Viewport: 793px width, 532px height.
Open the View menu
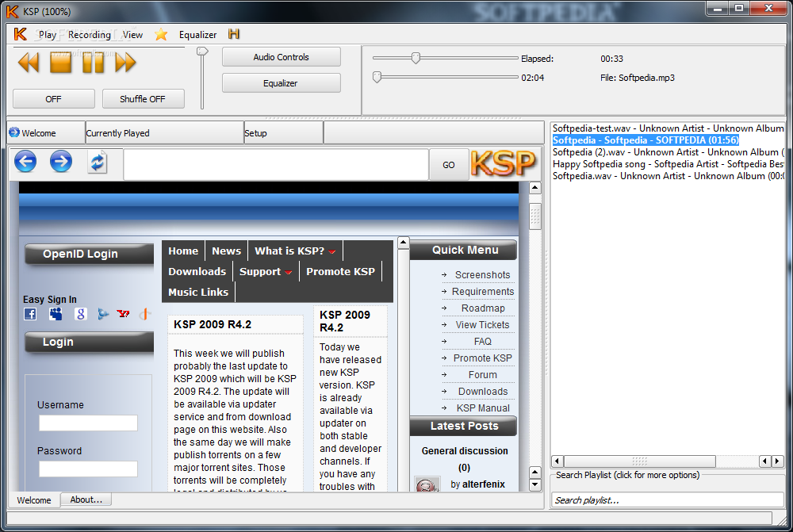pyautogui.click(x=132, y=34)
